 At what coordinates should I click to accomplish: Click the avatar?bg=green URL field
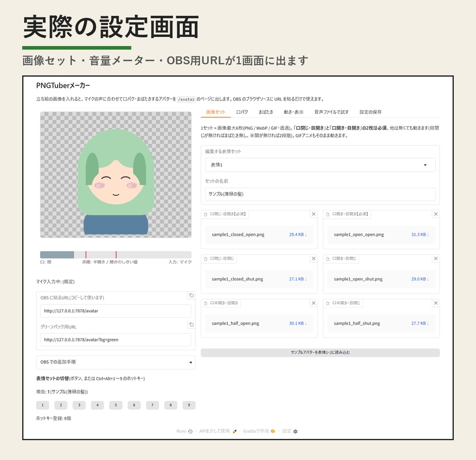116,340
